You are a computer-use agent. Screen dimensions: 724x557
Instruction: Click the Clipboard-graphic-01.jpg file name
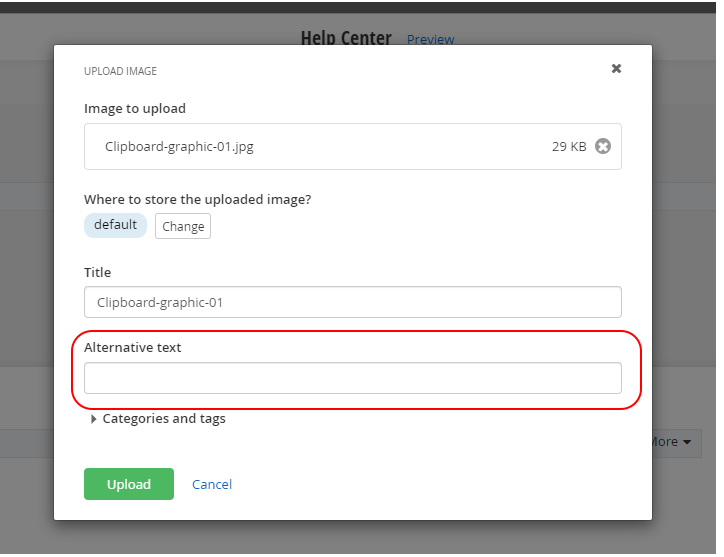pos(179,147)
